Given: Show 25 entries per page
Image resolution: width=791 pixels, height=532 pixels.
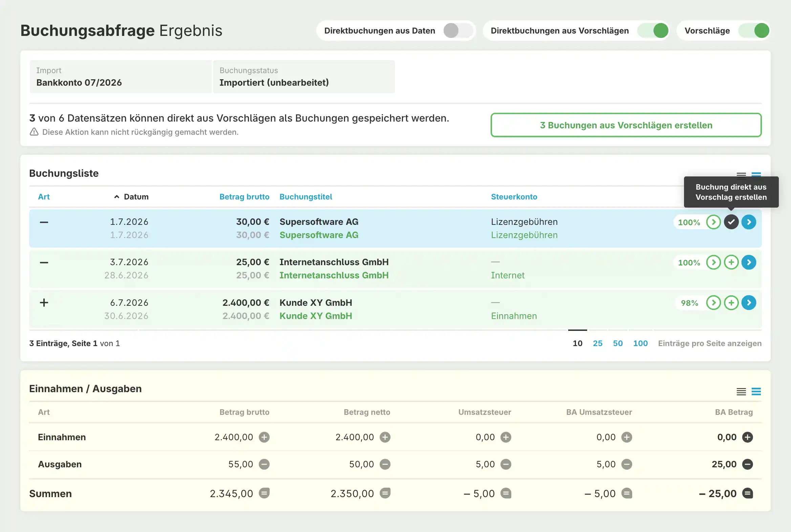Looking at the screenshot, I should click(597, 343).
